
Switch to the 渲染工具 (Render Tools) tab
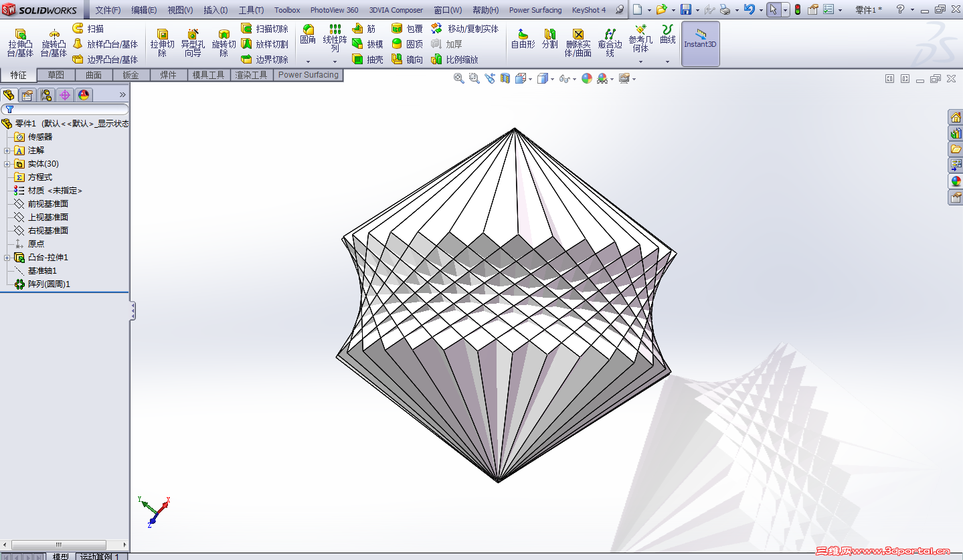tap(252, 75)
